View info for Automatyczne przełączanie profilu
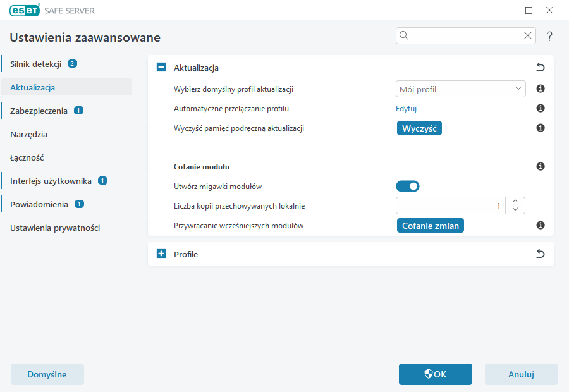 coord(541,108)
